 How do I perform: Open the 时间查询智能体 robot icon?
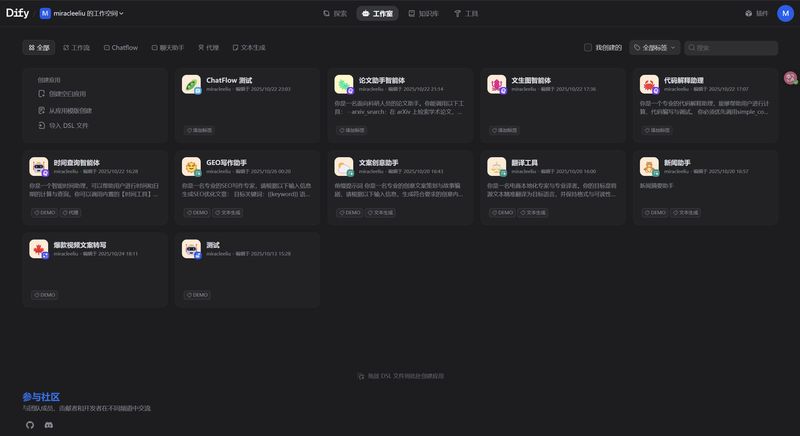(x=39, y=166)
